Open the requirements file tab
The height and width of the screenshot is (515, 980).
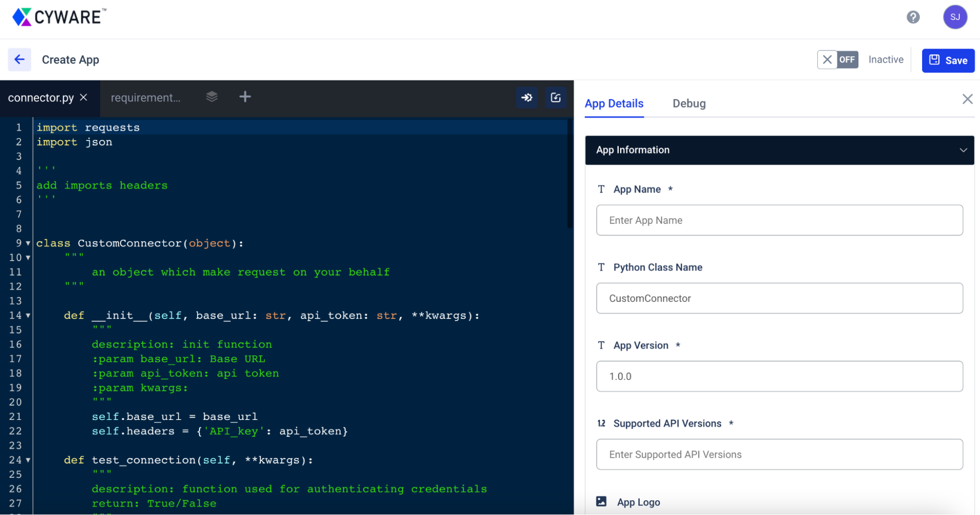146,98
